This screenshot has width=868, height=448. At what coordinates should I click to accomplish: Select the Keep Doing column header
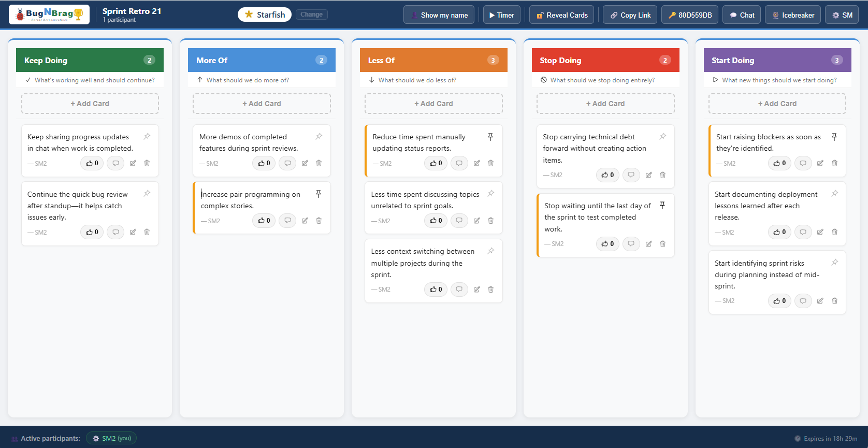(90, 60)
